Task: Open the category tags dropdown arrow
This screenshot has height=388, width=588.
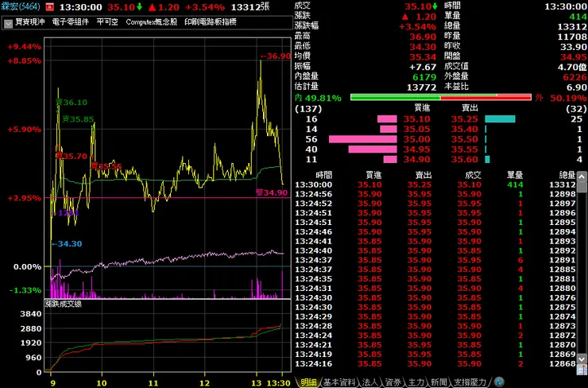Action: (8, 23)
